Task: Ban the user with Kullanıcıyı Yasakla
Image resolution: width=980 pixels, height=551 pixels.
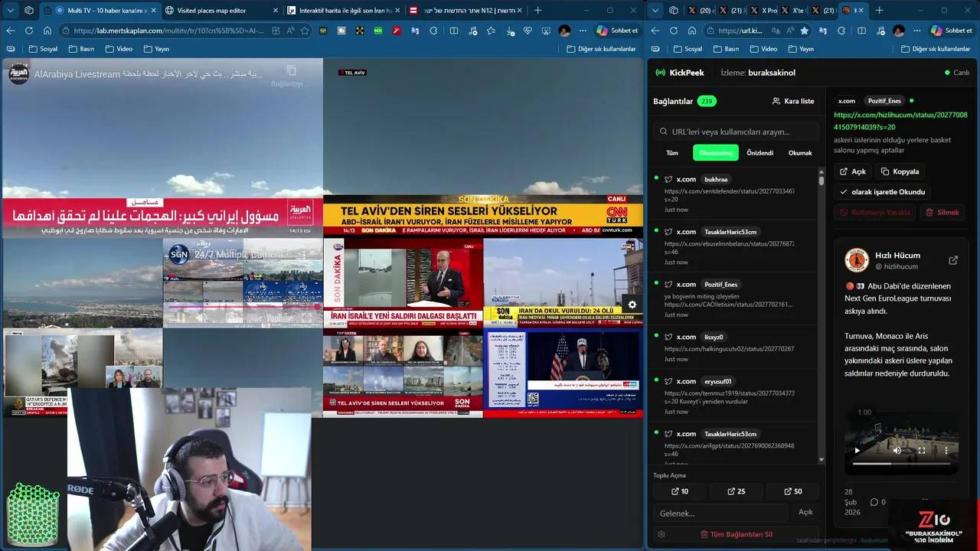Action: click(874, 212)
